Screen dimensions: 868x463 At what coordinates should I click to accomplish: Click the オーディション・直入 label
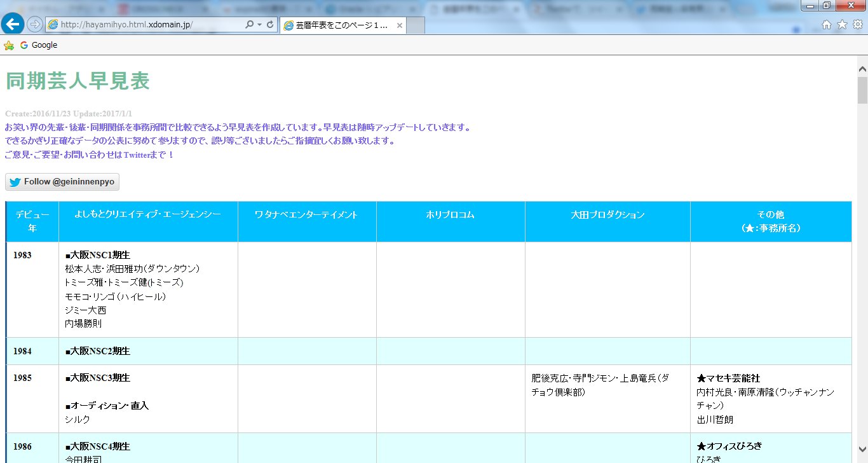[107, 406]
